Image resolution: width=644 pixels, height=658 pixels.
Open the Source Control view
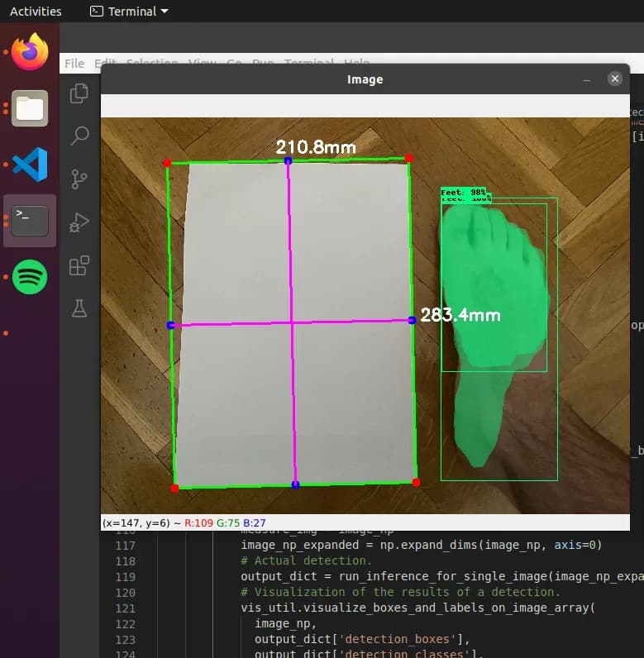[x=79, y=179]
